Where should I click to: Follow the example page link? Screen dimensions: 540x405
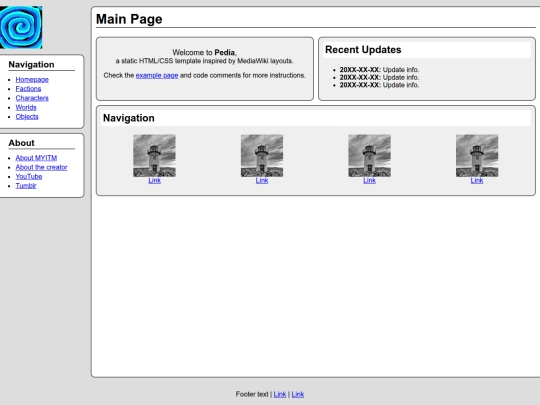pos(157,75)
